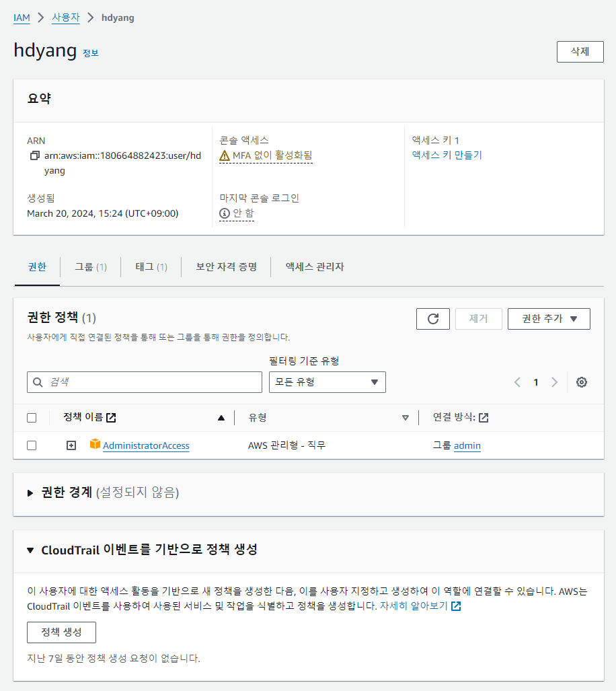The height and width of the screenshot is (691, 616).
Task: Focus the 검색 policy search field
Action: point(145,382)
